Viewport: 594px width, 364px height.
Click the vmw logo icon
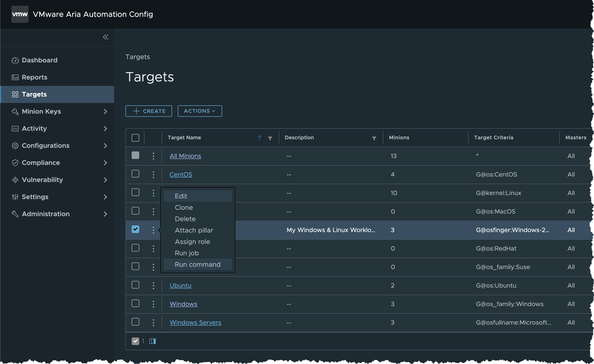[20, 14]
